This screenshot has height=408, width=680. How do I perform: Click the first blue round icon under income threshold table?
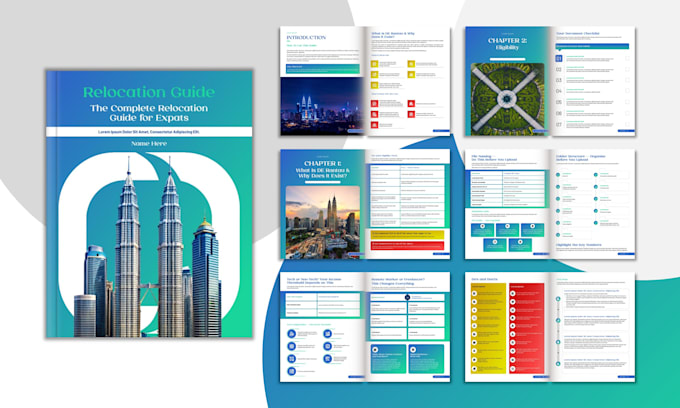click(291, 334)
